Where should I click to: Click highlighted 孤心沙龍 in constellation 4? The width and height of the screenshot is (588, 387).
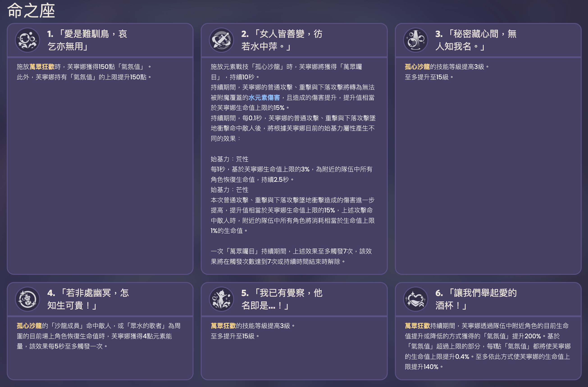(x=29, y=326)
